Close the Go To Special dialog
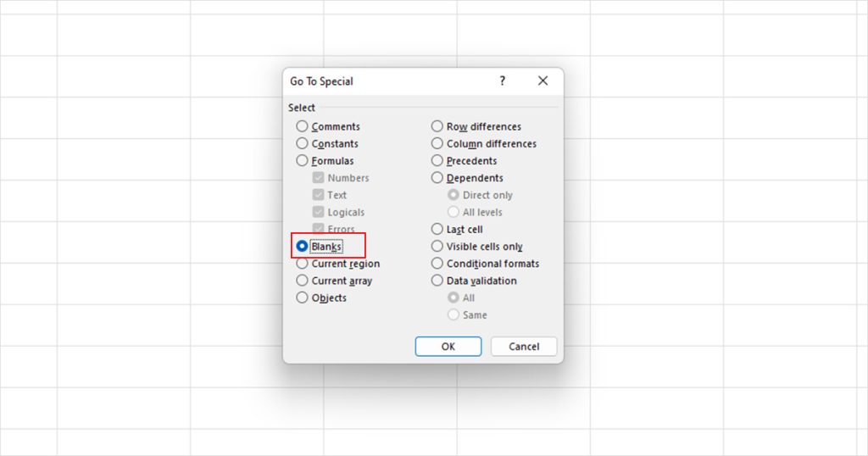The image size is (868, 456). tap(543, 81)
